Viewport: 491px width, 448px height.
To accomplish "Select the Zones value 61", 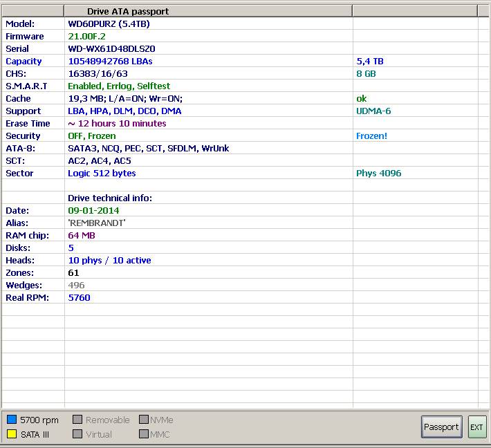I will point(73,273).
